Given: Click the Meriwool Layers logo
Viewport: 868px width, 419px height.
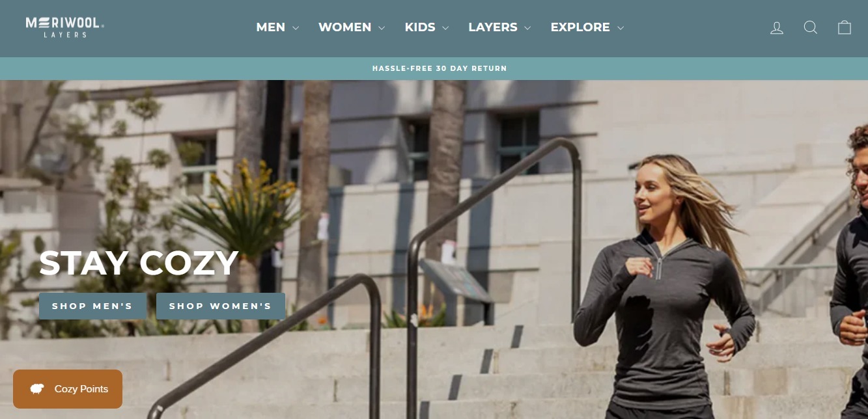Looking at the screenshot, I should [x=65, y=27].
